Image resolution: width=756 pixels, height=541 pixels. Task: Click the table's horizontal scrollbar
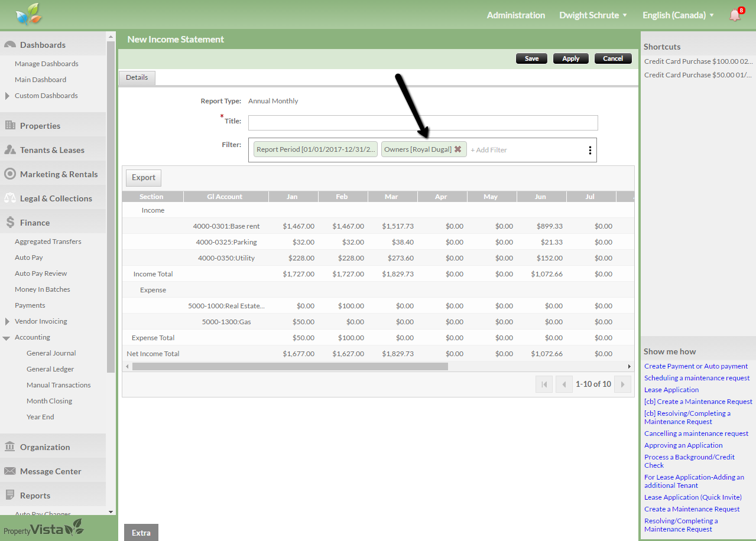[x=290, y=366]
